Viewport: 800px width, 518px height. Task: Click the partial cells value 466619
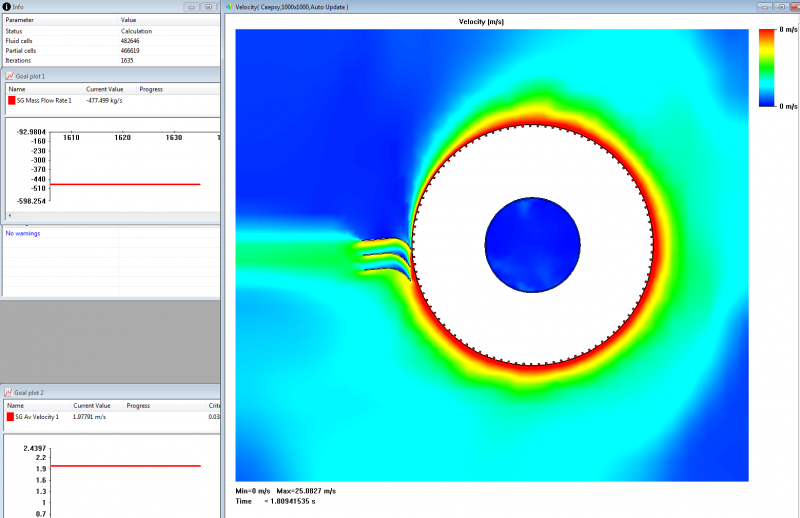click(x=130, y=51)
